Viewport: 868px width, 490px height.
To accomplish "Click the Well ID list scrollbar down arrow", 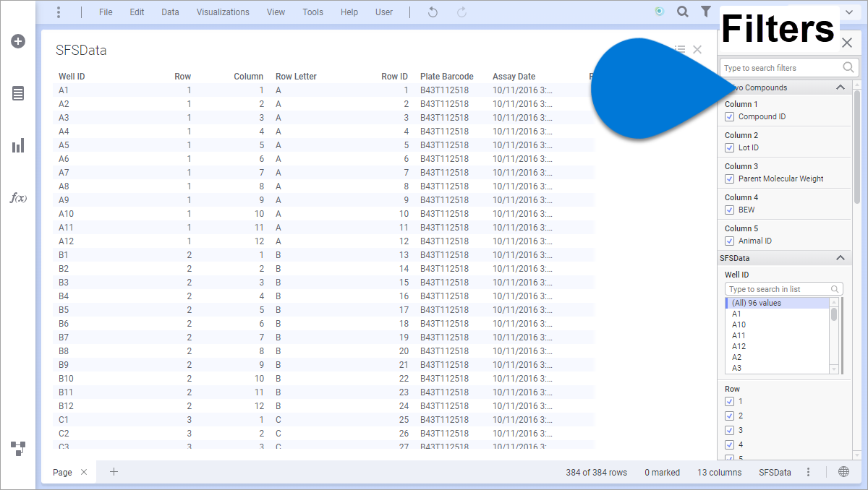I will tap(833, 369).
